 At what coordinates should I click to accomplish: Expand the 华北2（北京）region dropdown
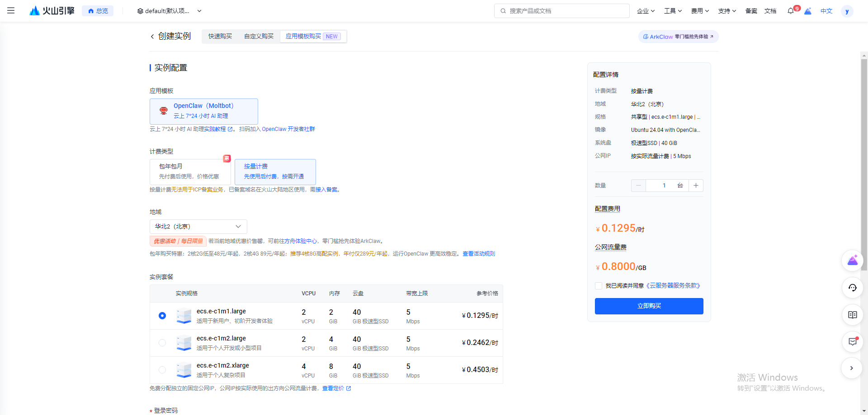pos(198,226)
